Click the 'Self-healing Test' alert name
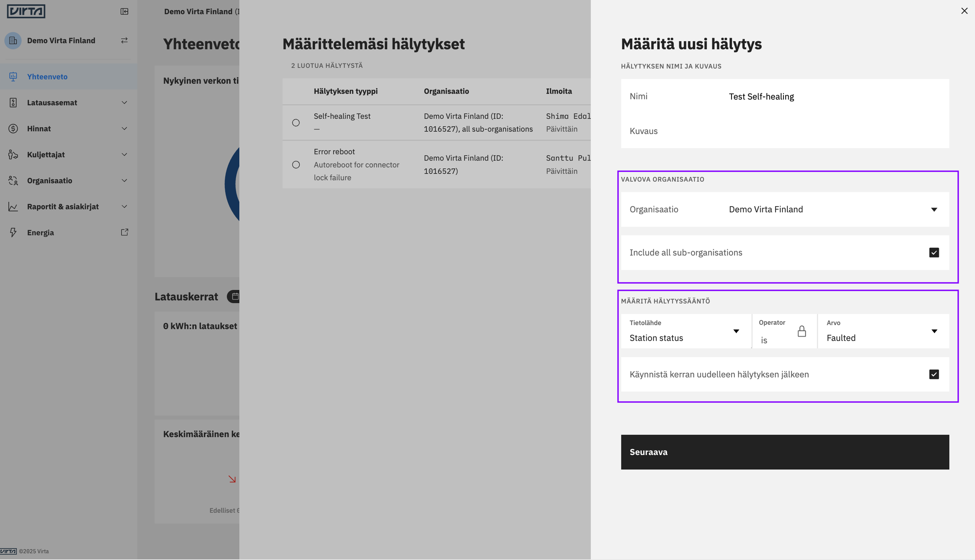Image resolution: width=975 pixels, height=560 pixels. click(x=342, y=116)
